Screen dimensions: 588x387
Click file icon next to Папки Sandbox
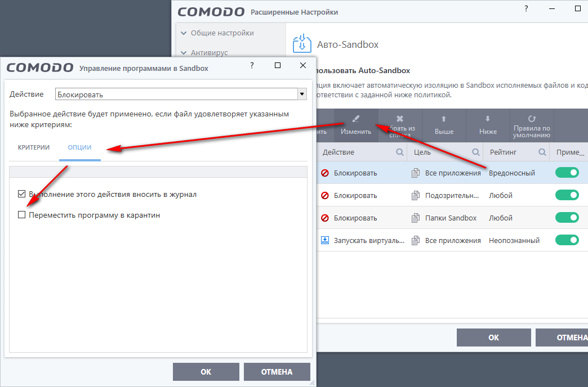pos(416,218)
